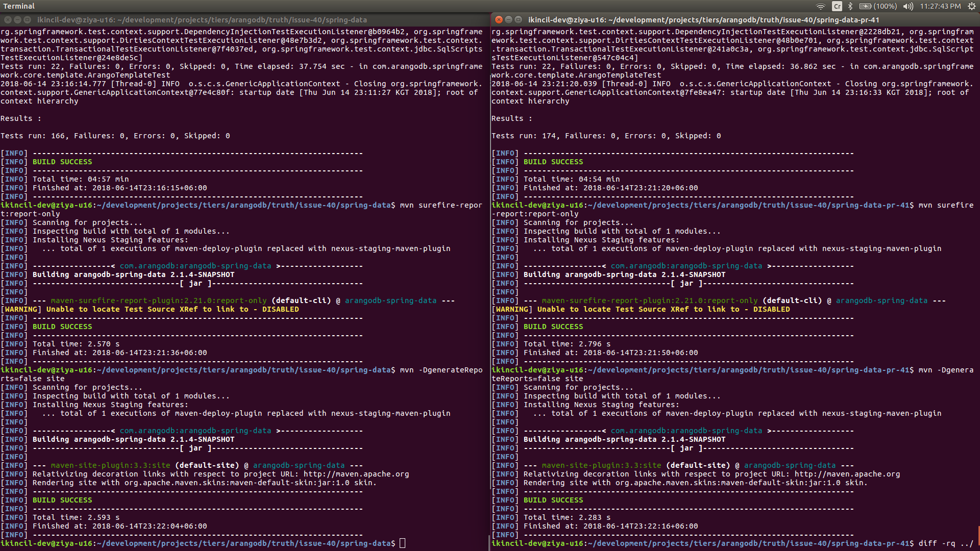Close the left spring-data terminal window

point(8,19)
